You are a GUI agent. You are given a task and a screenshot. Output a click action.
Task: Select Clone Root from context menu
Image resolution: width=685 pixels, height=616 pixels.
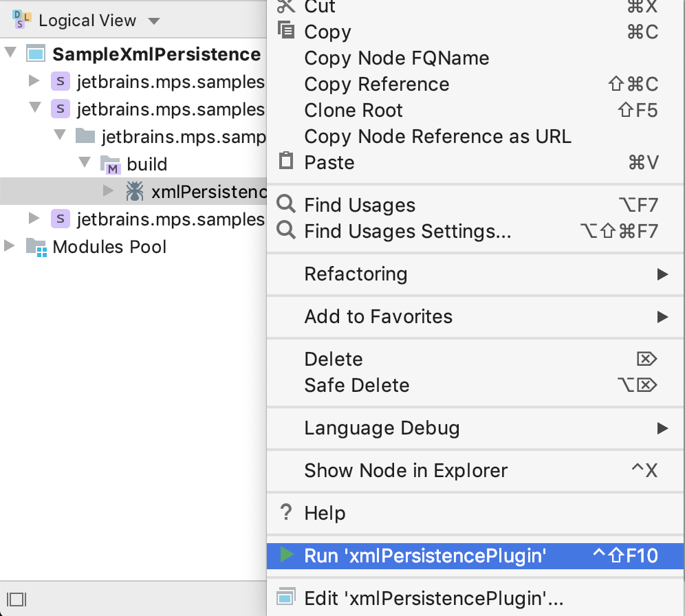pos(354,111)
